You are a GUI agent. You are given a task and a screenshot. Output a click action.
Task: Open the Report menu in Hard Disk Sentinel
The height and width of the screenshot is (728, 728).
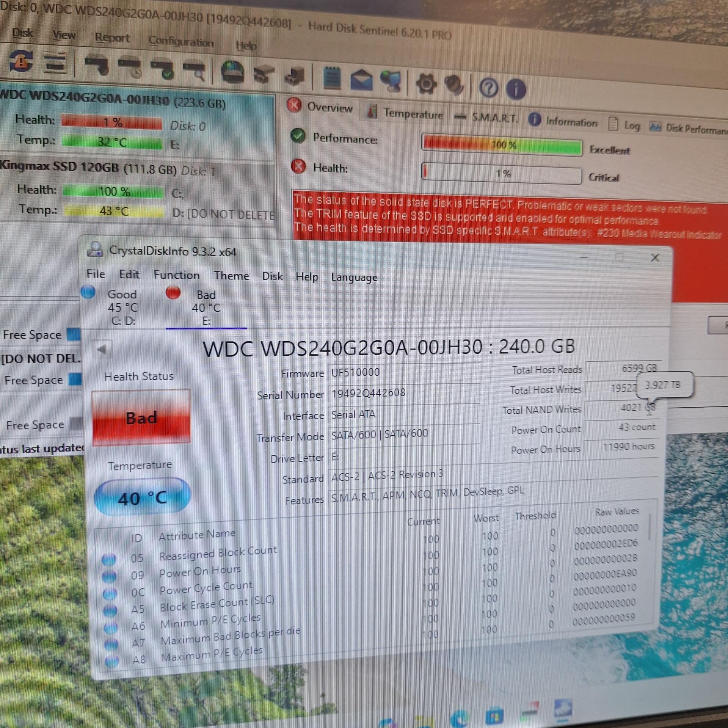pos(112,38)
